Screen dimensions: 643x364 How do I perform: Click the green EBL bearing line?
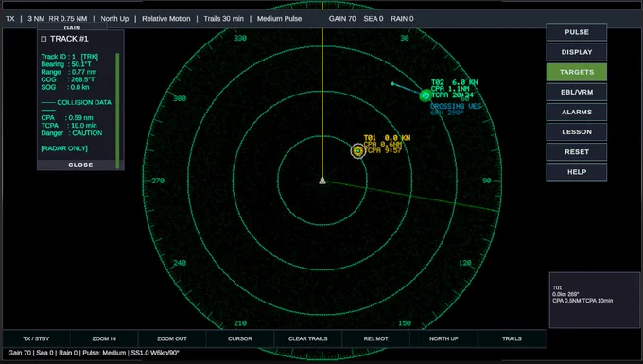tap(412, 196)
